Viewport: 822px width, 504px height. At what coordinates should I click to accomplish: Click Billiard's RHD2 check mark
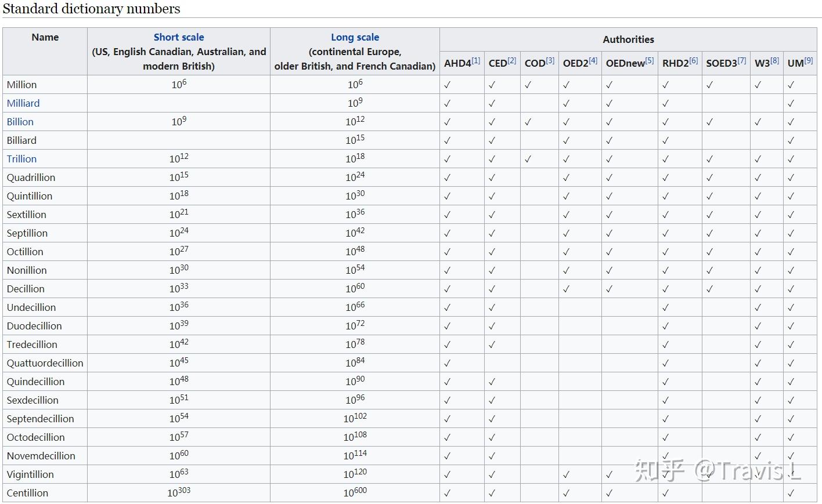click(665, 140)
